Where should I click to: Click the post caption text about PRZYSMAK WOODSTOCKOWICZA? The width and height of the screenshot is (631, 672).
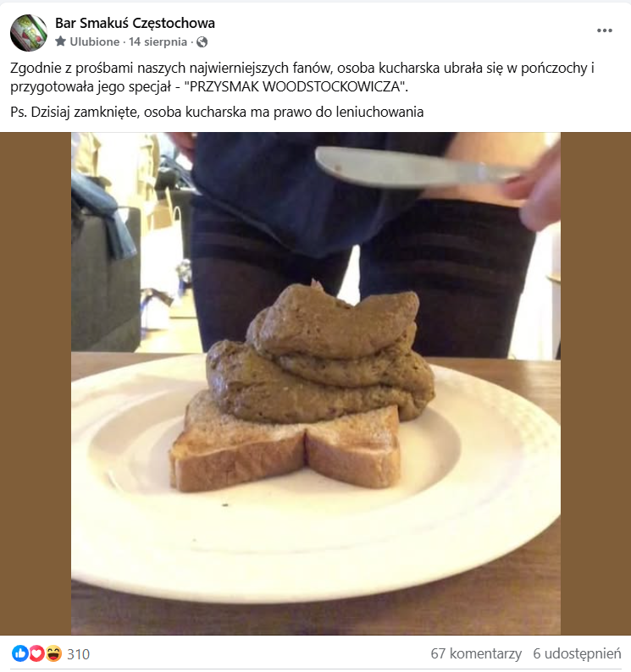[x=302, y=77]
